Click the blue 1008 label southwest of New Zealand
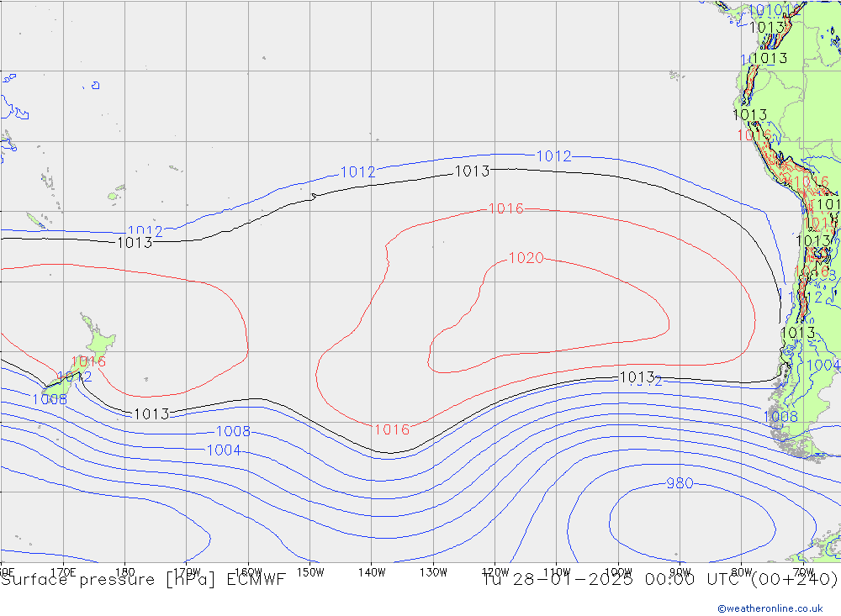The height and width of the screenshot is (616, 841). [50, 399]
